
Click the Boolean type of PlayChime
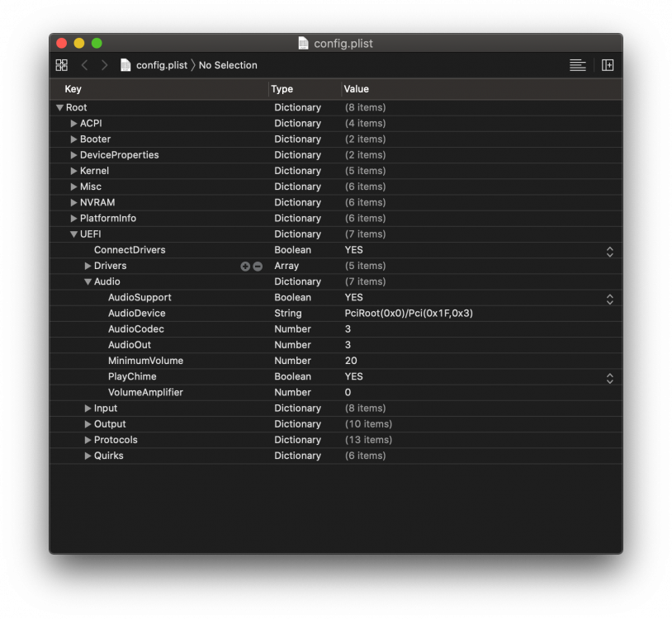(293, 376)
